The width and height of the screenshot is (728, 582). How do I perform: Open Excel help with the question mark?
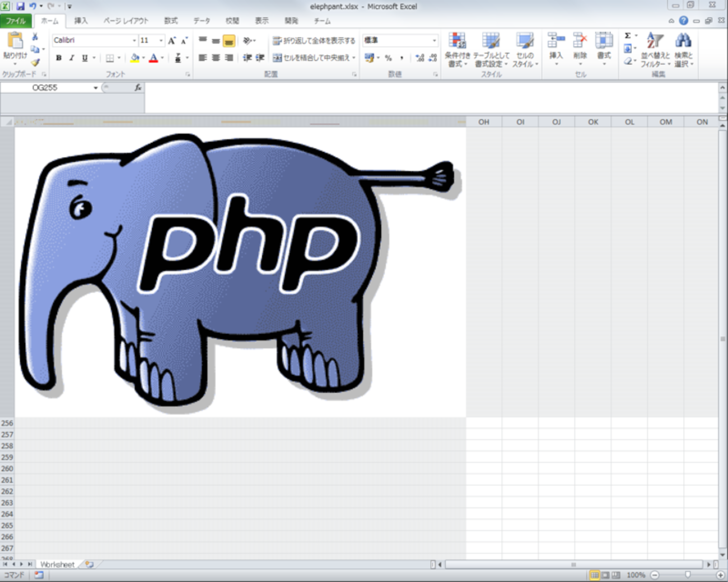[x=683, y=21]
